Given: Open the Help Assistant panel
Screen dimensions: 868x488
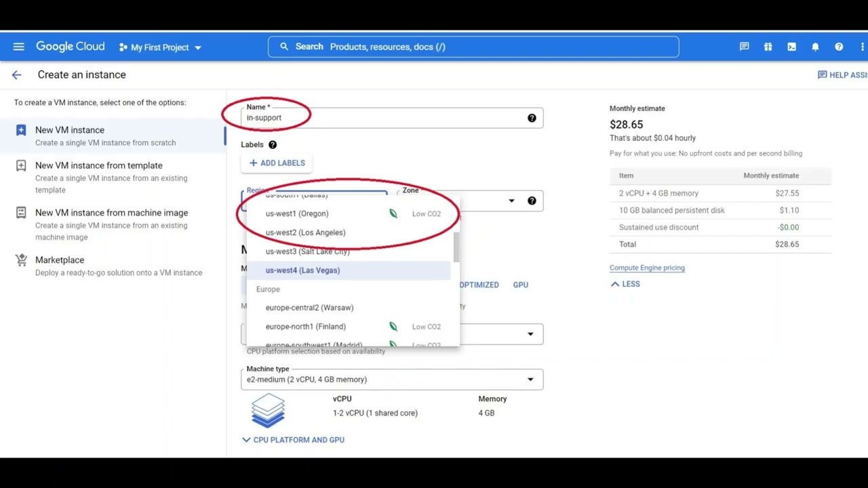Looking at the screenshot, I should [x=842, y=75].
